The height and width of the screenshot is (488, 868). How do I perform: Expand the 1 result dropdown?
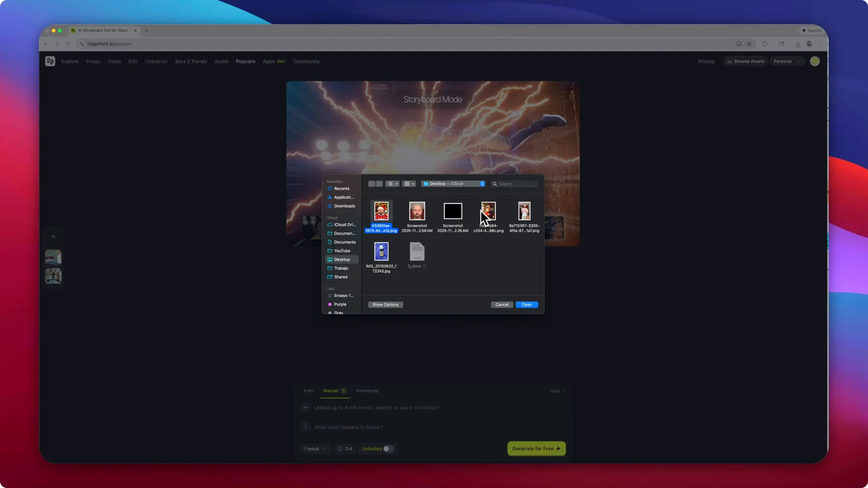click(315, 449)
